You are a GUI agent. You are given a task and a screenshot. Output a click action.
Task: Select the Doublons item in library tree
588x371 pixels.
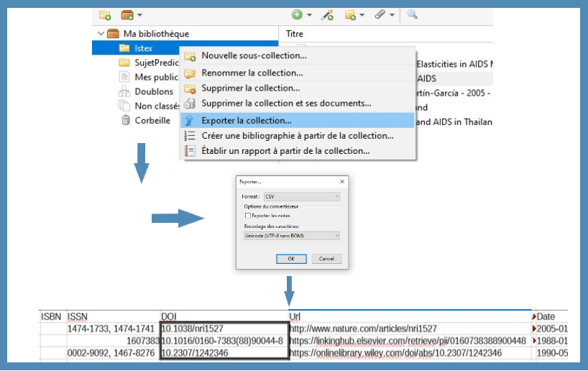click(153, 91)
